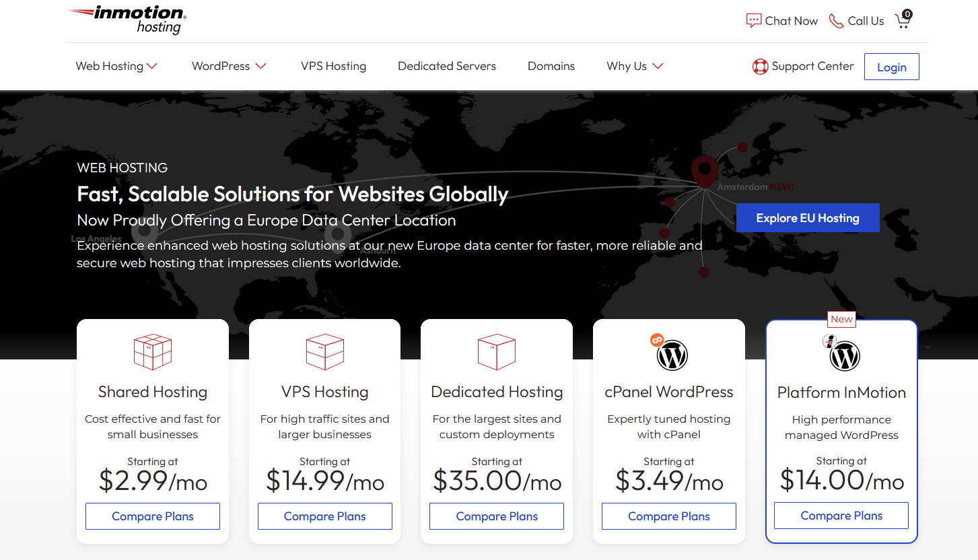Select the Shared Hosting cube icon

pyautogui.click(x=153, y=351)
